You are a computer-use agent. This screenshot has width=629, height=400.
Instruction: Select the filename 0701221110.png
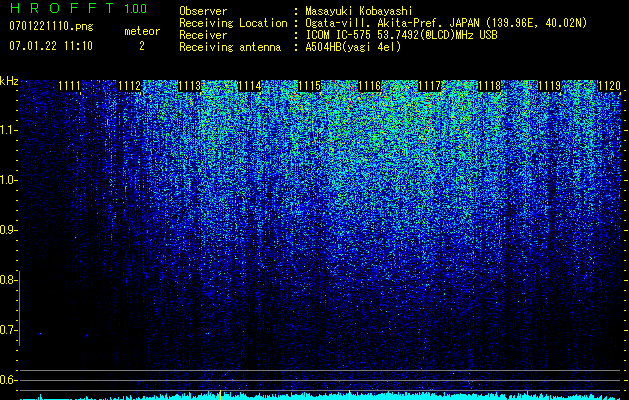[x=51, y=26]
